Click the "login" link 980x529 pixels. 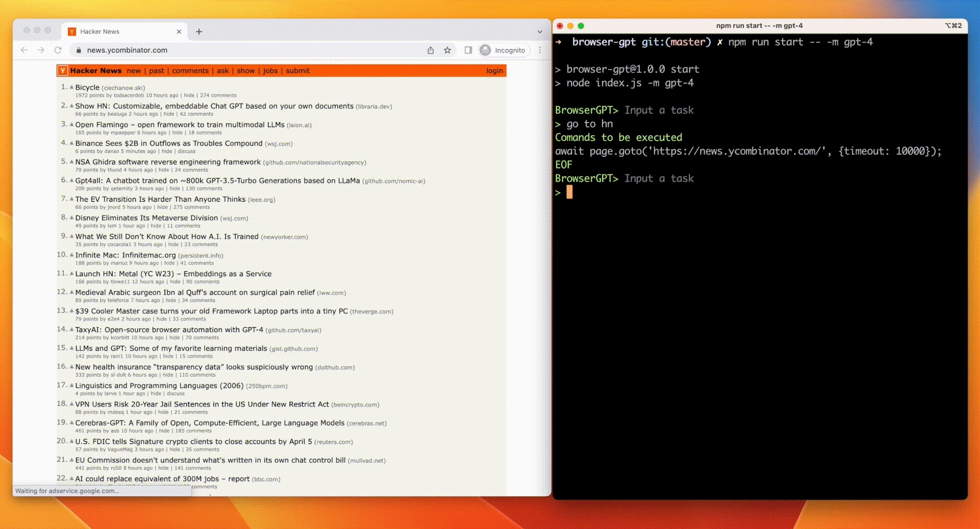(494, 71)
